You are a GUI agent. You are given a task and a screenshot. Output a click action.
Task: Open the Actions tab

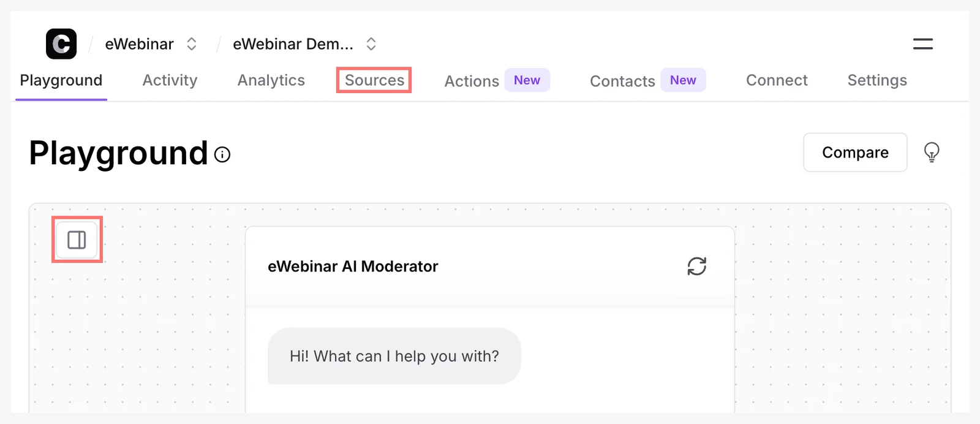(472, 81)
